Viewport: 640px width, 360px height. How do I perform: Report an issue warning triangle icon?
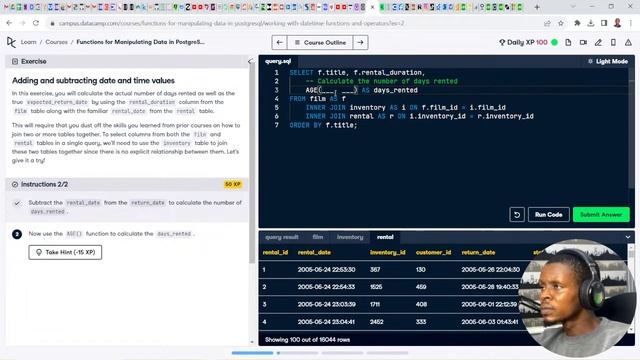[x=628, y=42]
